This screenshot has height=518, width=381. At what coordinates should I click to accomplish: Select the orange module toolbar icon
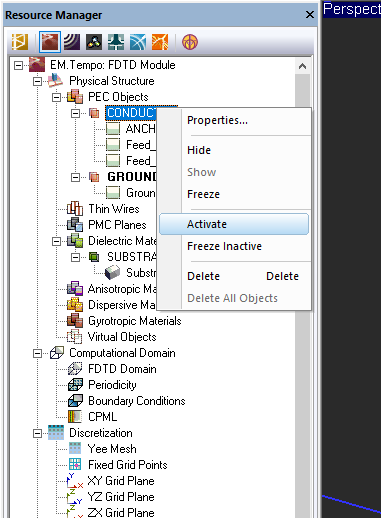[160, 42]
